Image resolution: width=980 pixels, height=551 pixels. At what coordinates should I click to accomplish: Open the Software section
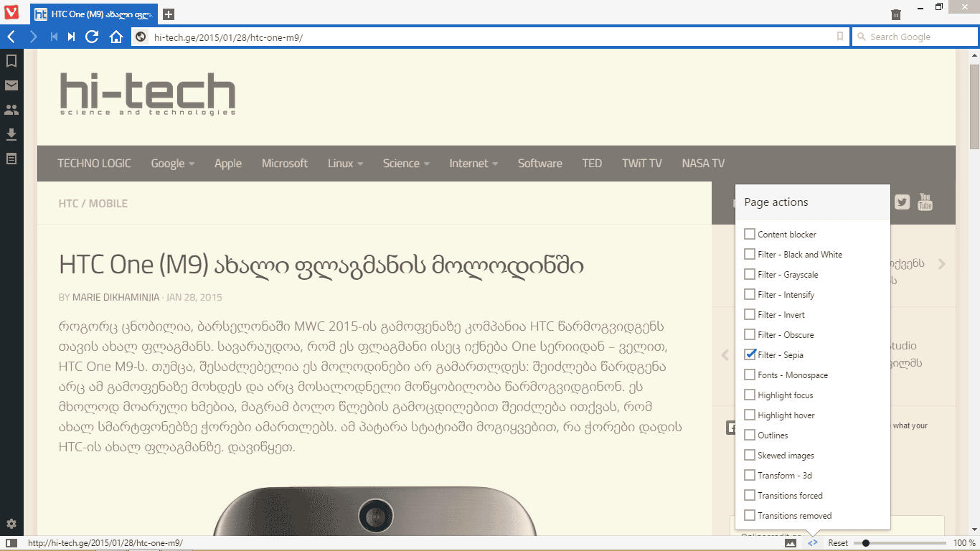pyautogui.click(x=540, y=164)
